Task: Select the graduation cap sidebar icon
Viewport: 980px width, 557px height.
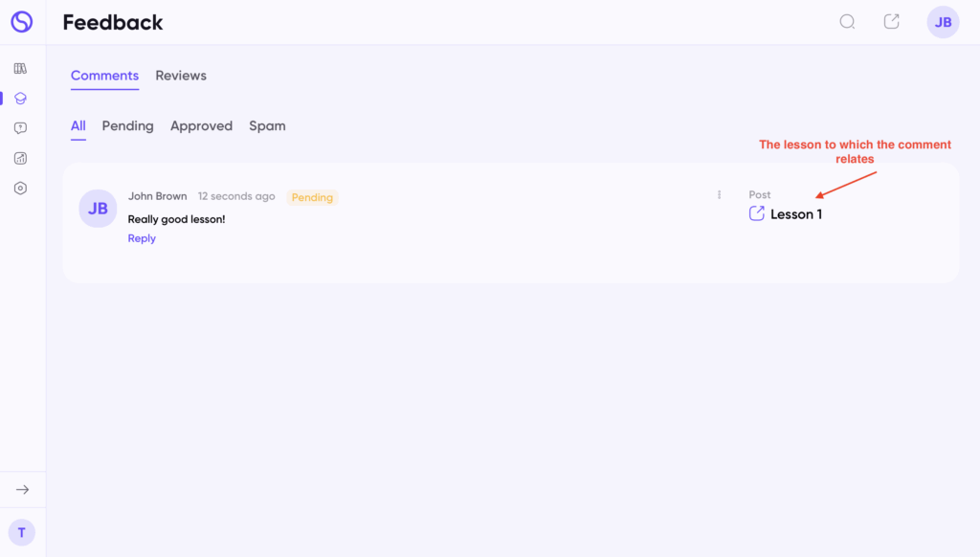Action: pos(20,99)
